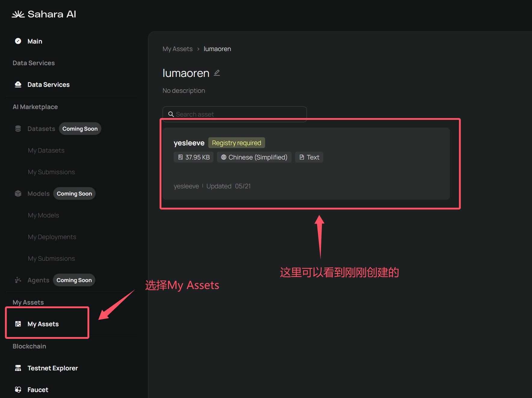
Task: Open My Deployments
Action: click(x=52, y=237)
